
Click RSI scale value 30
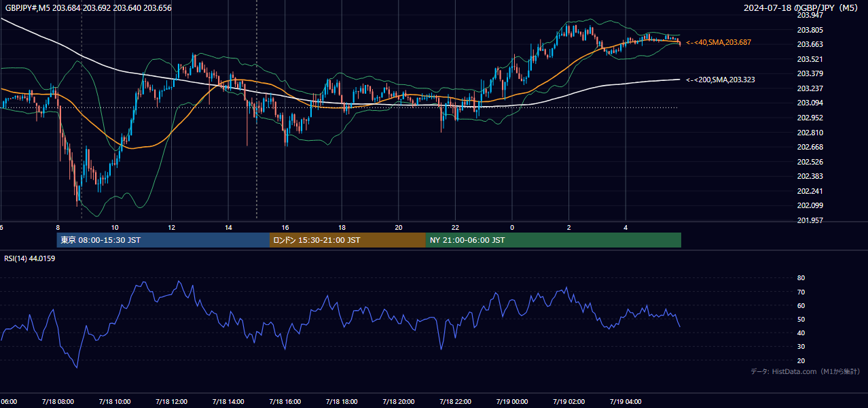pyautogui.click(x=801, y=346)
